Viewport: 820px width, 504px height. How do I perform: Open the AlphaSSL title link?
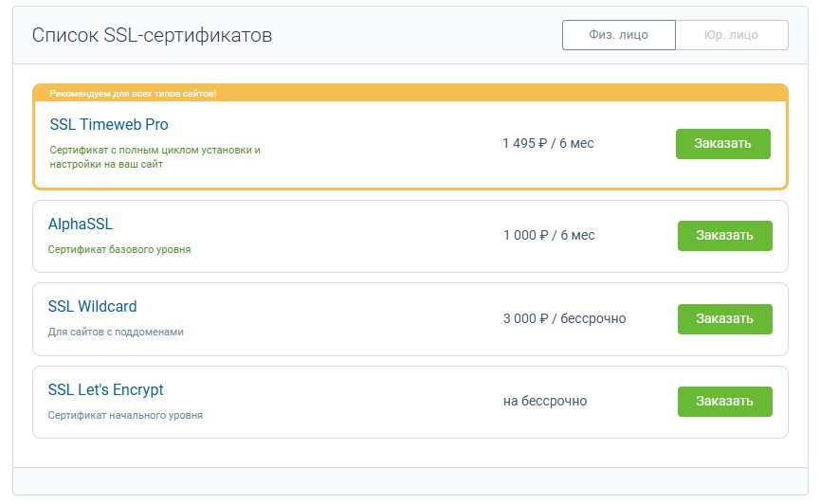click(80, 224)
